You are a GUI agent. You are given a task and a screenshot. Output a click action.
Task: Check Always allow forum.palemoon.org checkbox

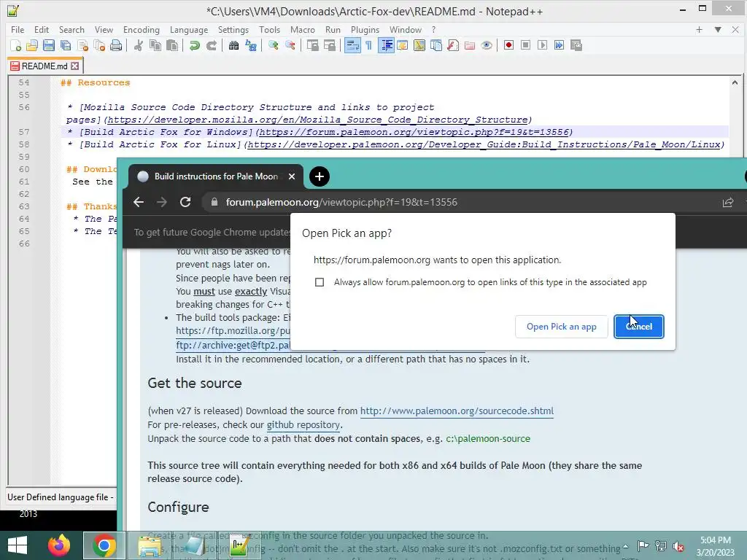point(320,282)
